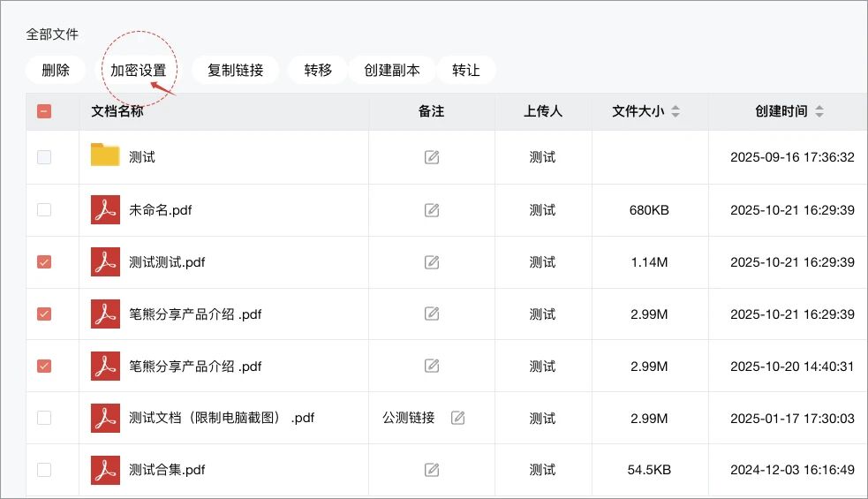Viewport: 868px width, 499px height.
Task: Check the box for 未命名.pdf
Action: [44, 210]
